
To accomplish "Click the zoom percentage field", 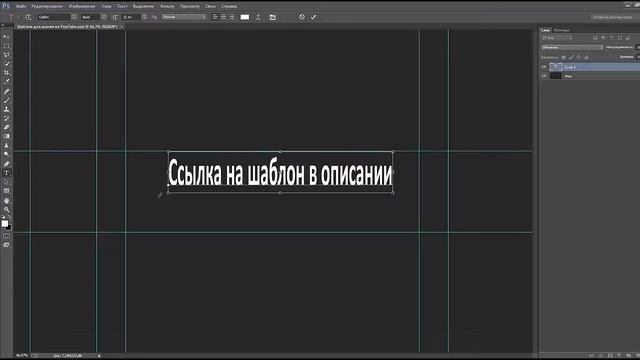I will click(22, 356).
